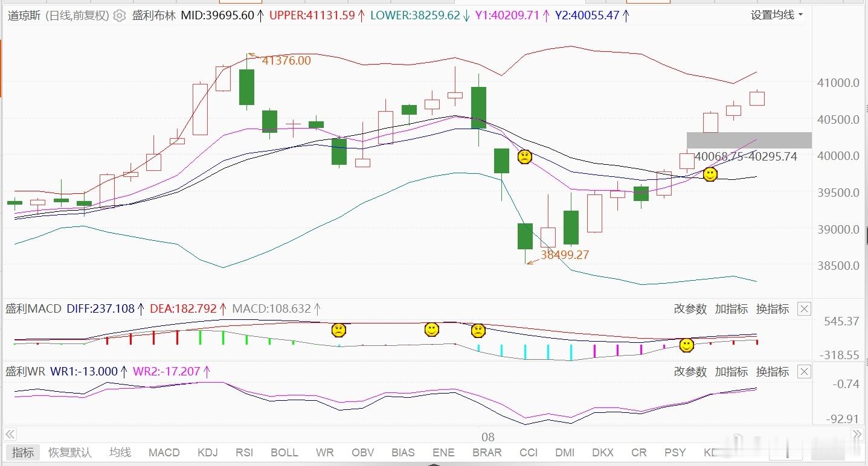
Task: Click 加指标 in the MACD panel
Action: (731, 309)
